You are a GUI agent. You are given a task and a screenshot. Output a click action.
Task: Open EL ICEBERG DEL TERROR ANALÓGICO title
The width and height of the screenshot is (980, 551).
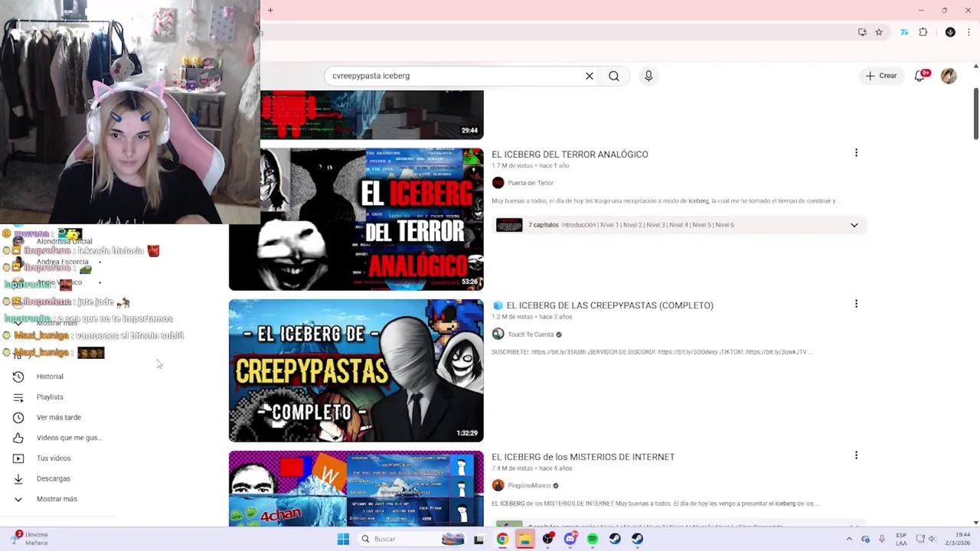570,155
